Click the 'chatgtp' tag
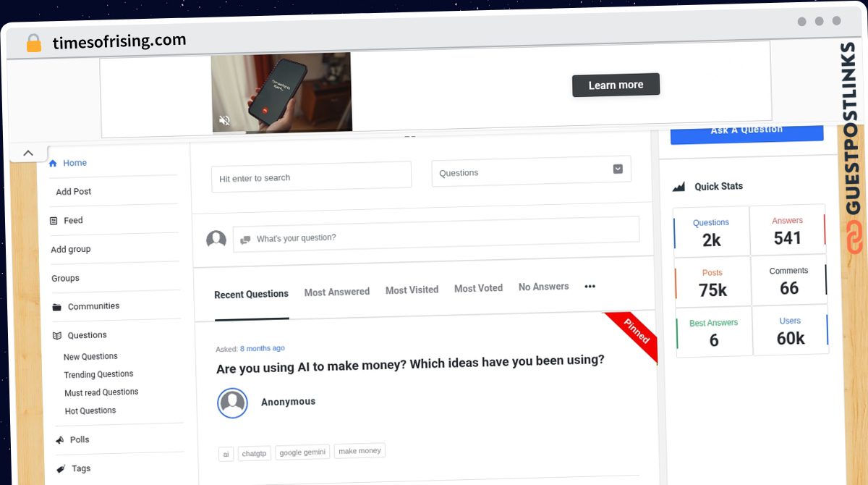Image resolution: width=868 pixels, height=485 pixels. (x=254, y=453)
